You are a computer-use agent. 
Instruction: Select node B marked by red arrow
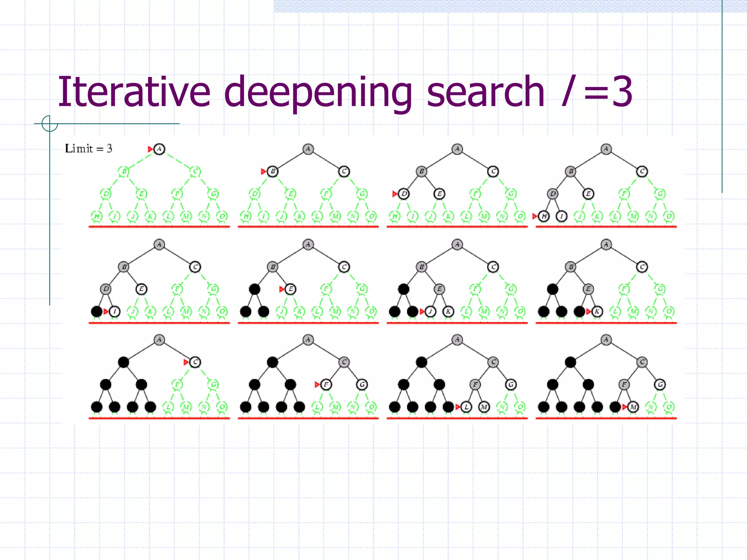point(272,171)
